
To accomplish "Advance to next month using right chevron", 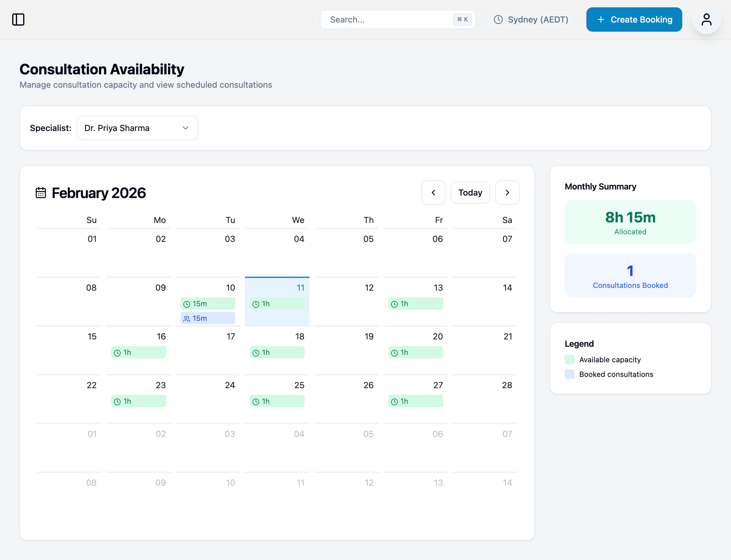I will click(507, 192).
